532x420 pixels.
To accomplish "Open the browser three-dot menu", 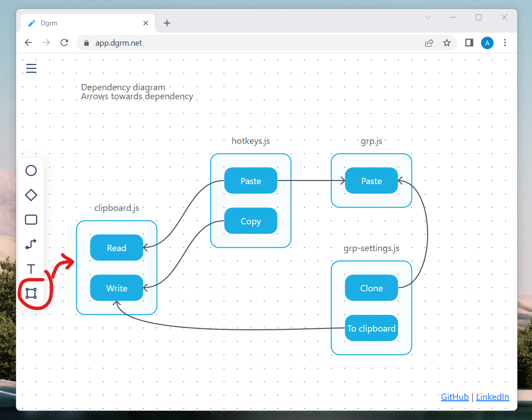I will coord(505,42).
